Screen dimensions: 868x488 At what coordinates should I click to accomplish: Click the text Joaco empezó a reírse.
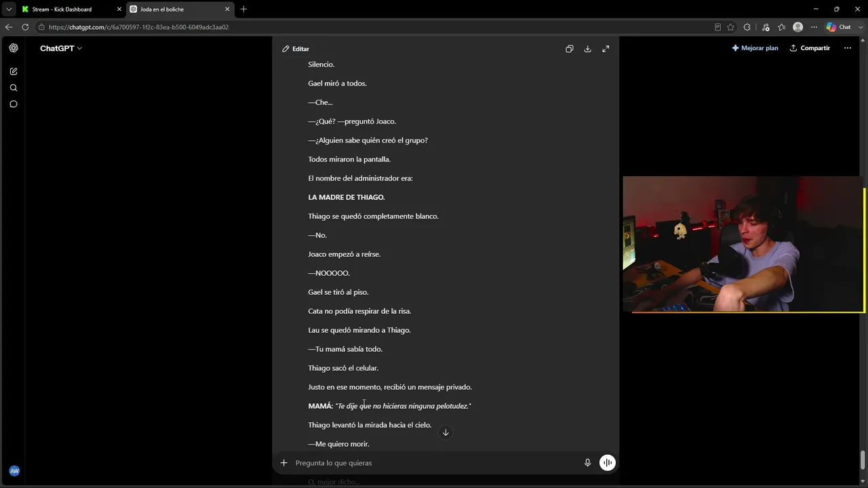[x=344, y=254]
